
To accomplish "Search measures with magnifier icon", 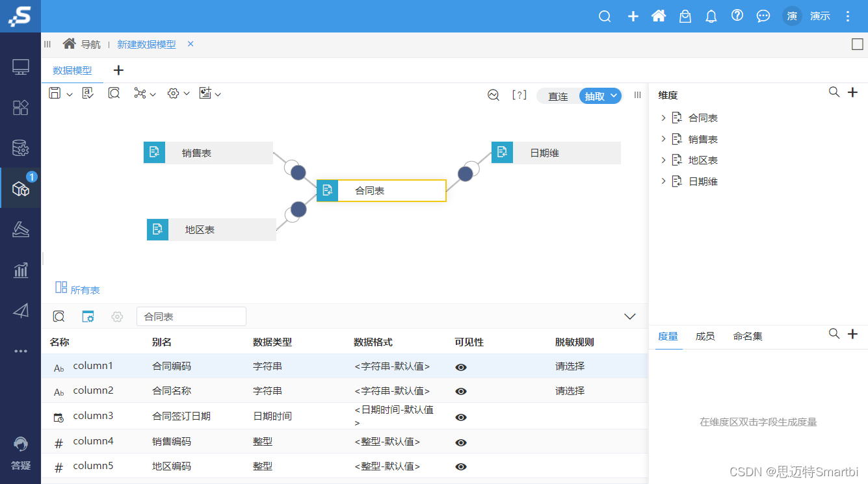I will [834, 334].
